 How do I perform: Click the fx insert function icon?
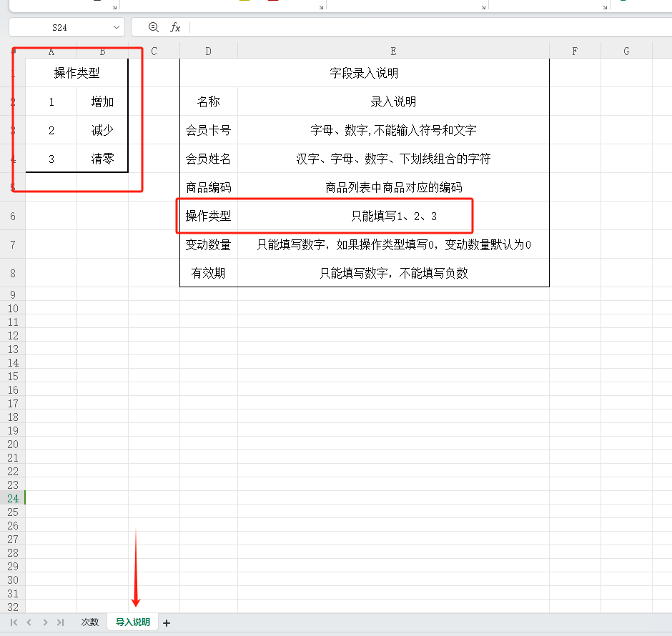pos(176,27)
